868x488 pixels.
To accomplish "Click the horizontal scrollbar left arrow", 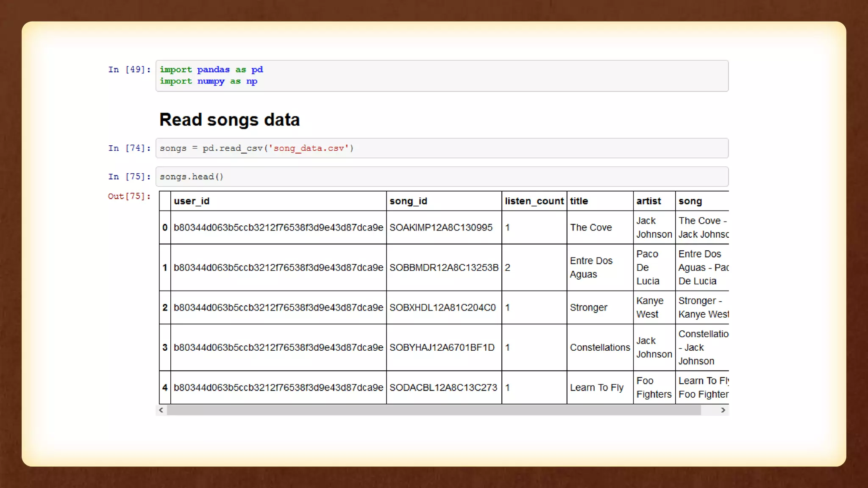I will coord(161,410).
